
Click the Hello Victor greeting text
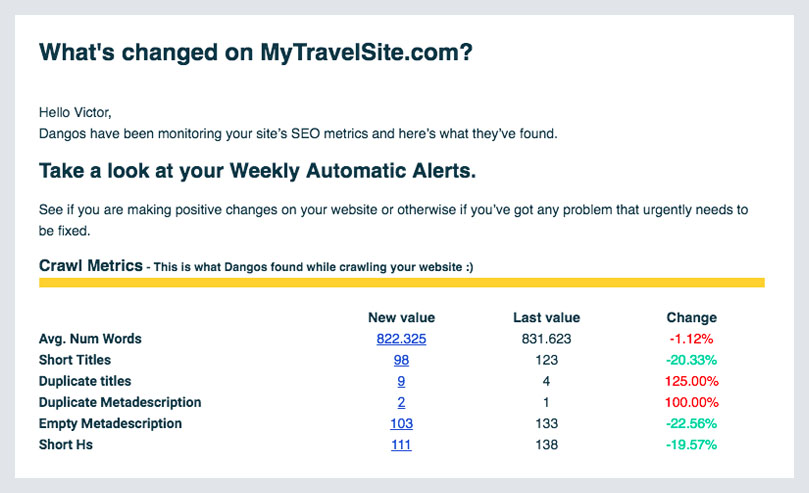pos(75,112)
